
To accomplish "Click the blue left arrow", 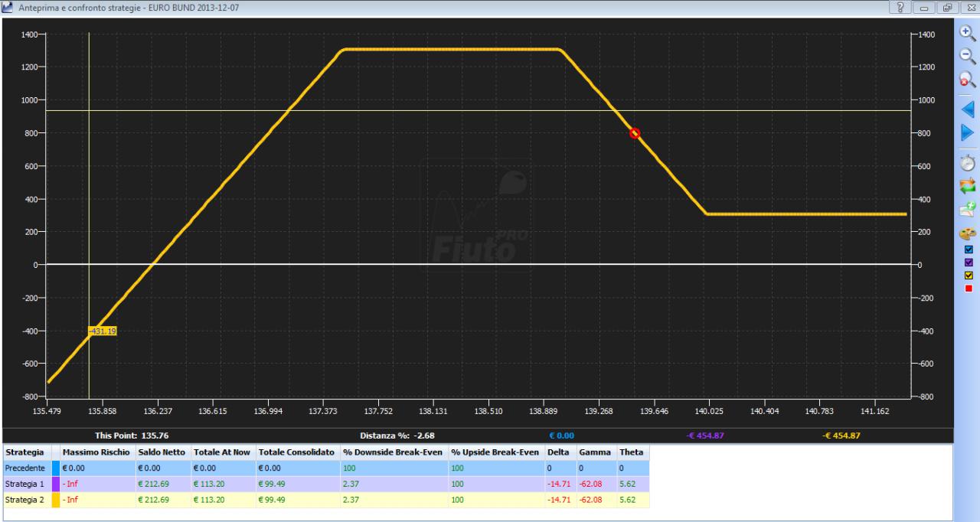I will point(968,109).
